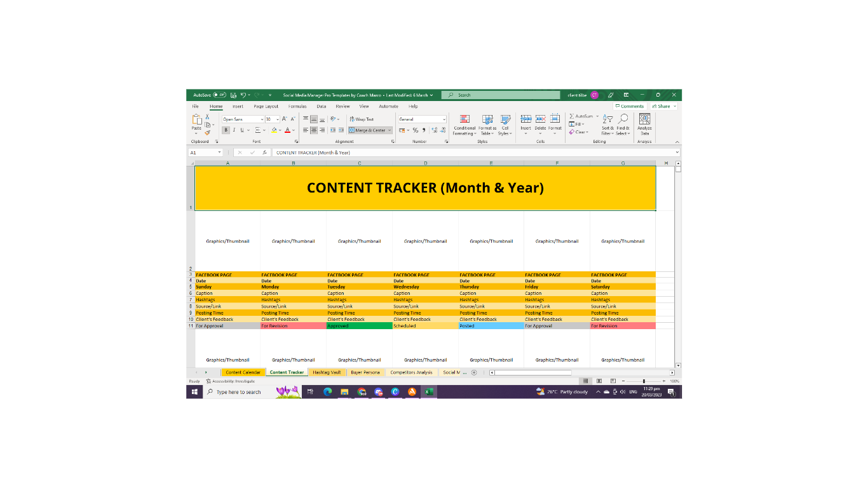Decrease the cell indent
868x488 pixels.
pos(333,130)
